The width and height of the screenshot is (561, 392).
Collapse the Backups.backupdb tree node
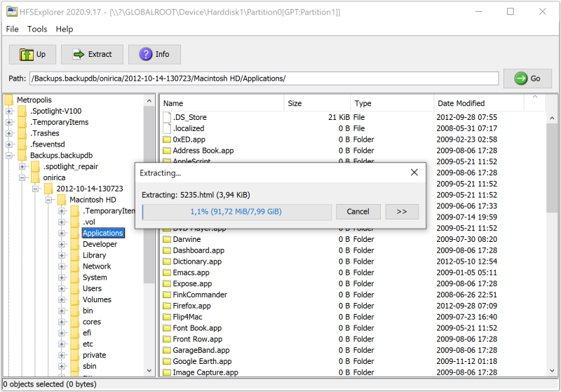coord(9,156)
